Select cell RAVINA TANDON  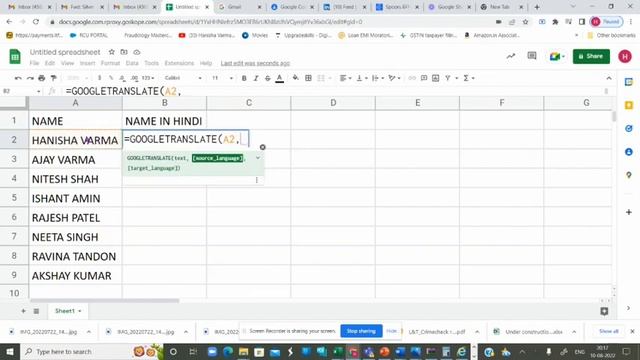tap(76, 256)
